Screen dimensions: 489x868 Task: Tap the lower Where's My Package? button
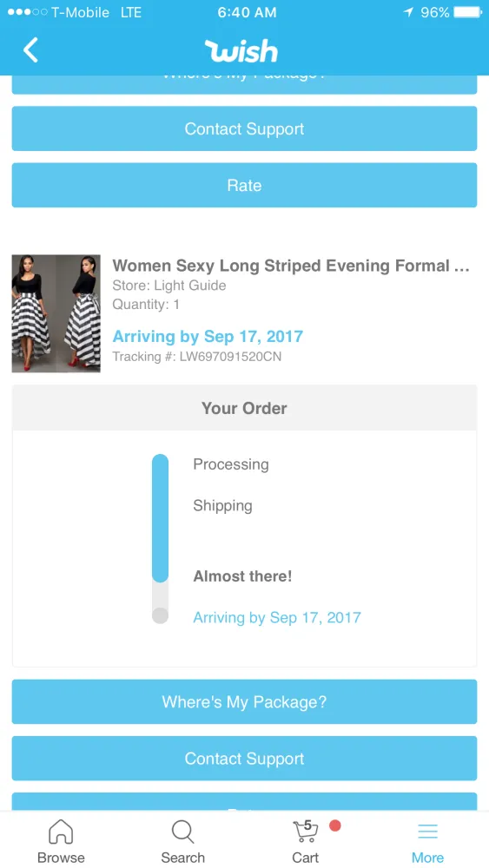pos(244,701)
